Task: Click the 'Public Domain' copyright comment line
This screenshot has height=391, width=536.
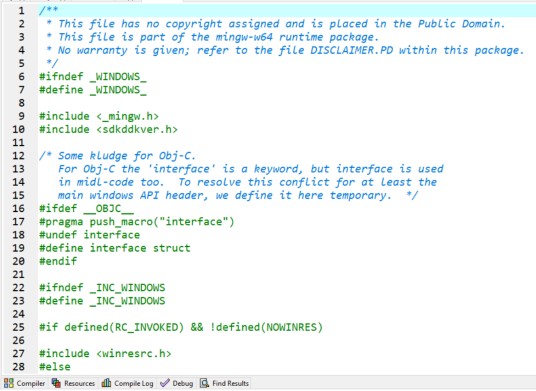Action: point(276,24)
